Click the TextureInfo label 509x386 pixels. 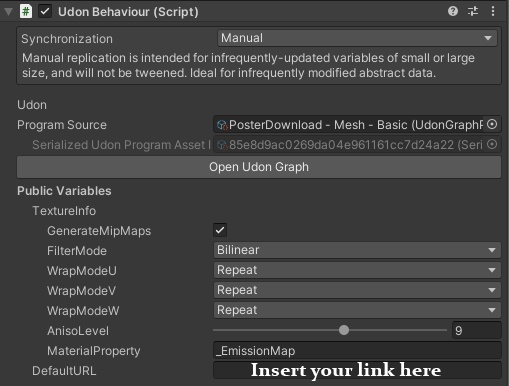(64, 211)
